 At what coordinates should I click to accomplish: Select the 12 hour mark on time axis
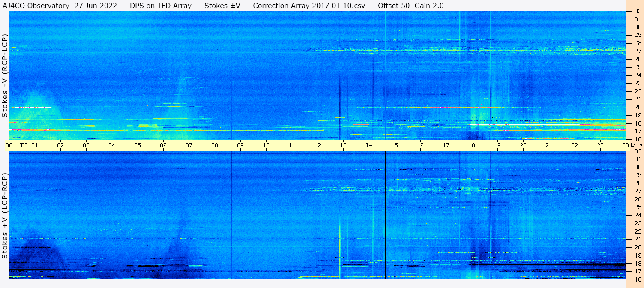tap(318, 145)
